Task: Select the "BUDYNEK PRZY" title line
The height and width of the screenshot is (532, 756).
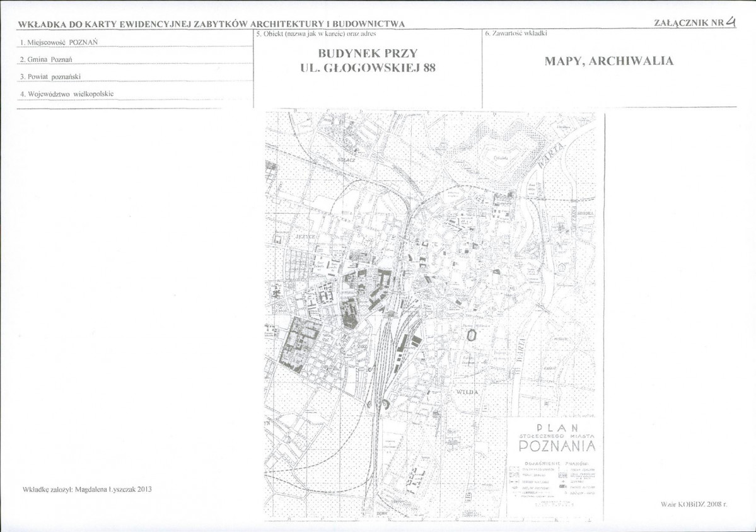Action: pyautogui.click(x=368, y=53)
